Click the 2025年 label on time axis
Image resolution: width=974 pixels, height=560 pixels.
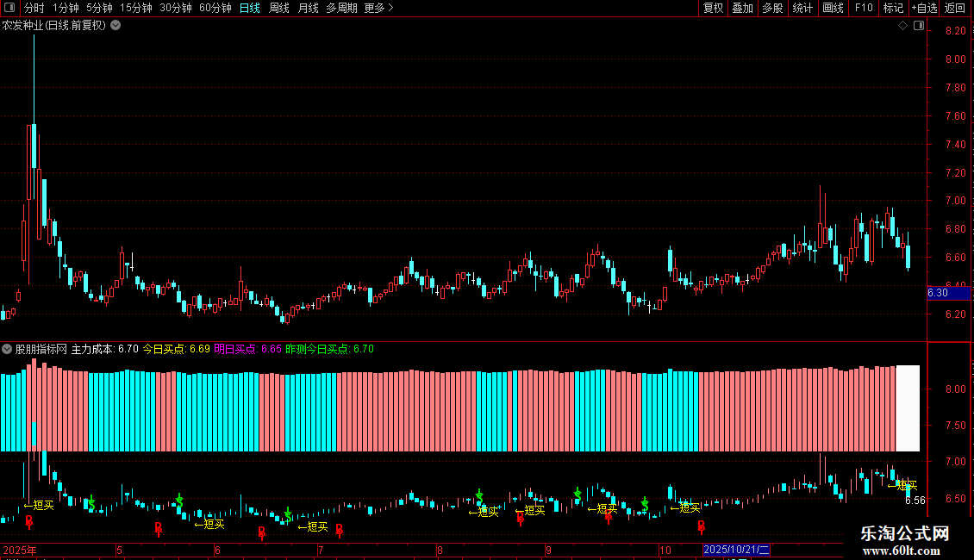point(19,550)
